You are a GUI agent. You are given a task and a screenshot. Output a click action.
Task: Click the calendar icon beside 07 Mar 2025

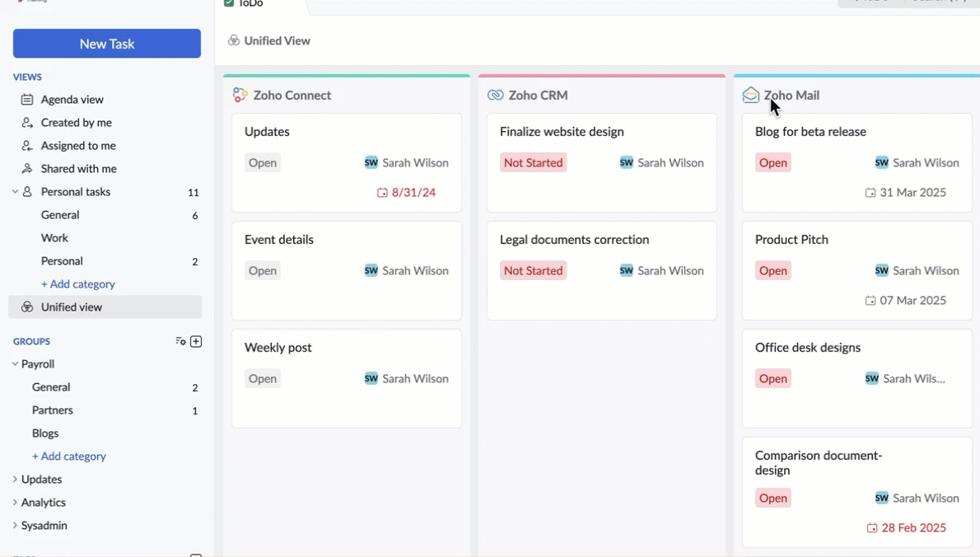tap(870, 301)
